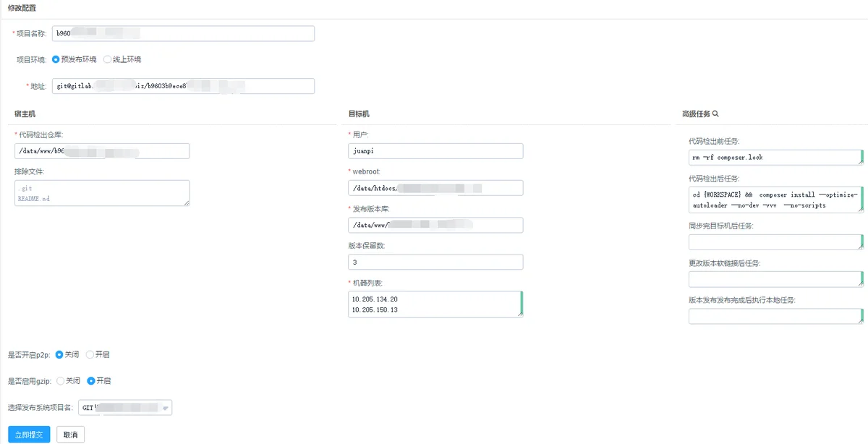This screenshot has height=444, width=868.
Task: Click the 机器列表 IP address textarea
Action: [x=435, y=304]
